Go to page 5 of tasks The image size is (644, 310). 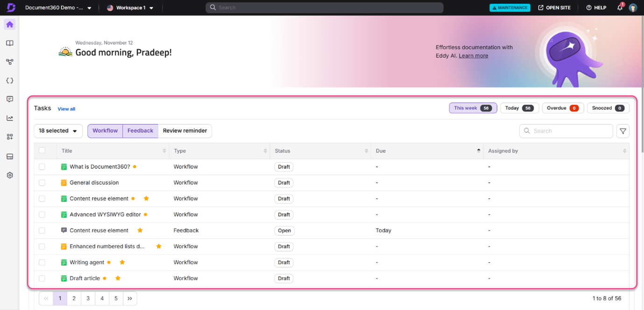pyautogui.click(x=116, y=298)
